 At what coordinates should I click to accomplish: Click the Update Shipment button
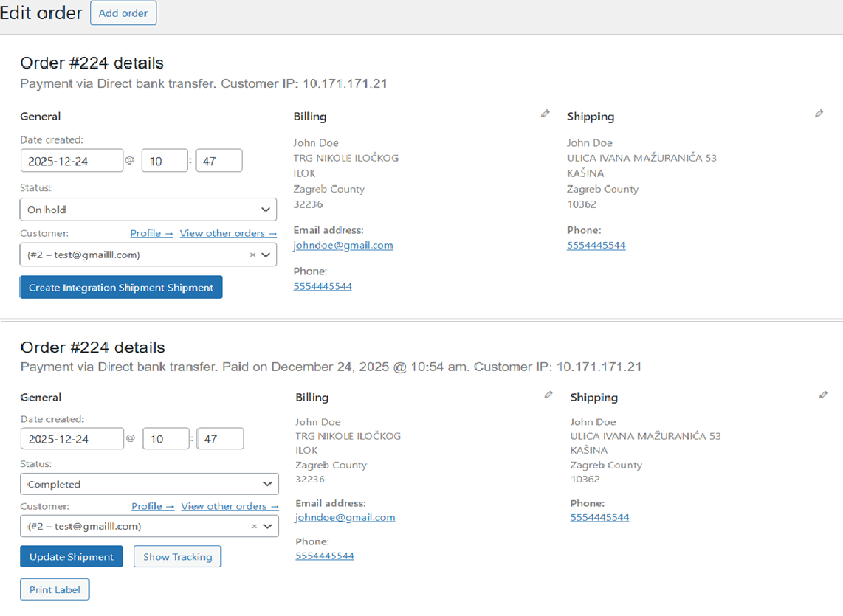tap(71, 556)
